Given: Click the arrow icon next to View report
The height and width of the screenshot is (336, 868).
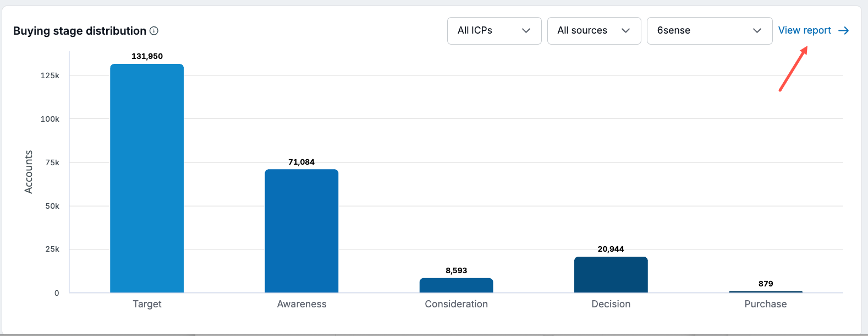Looking at the screenshot, I should point(843,31).
